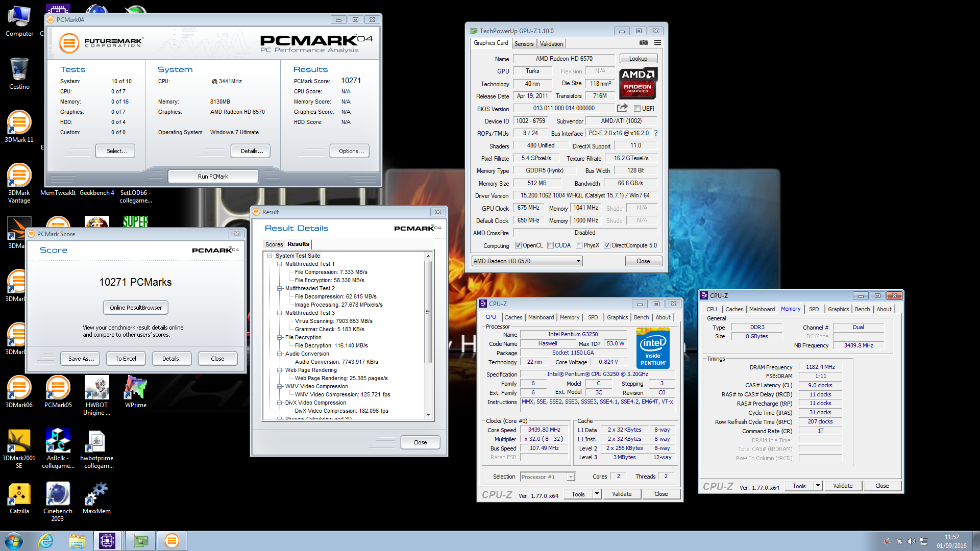This screenshot has height=551, width=980.
Task: Toggle CUDA checkbox in GPU-Z
Action: 551,245
